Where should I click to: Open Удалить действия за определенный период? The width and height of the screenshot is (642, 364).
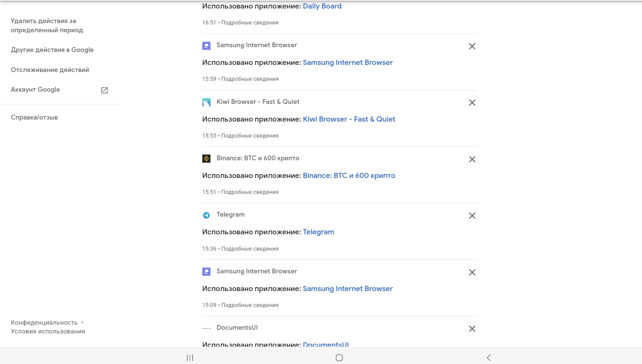point(47,25)
